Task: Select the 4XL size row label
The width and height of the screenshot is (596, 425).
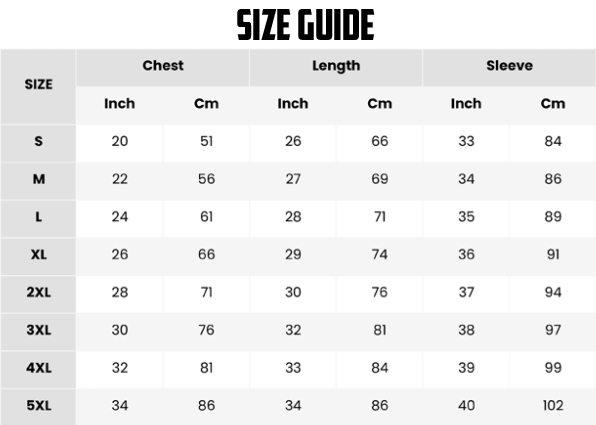Action: (x=38, y=368)
